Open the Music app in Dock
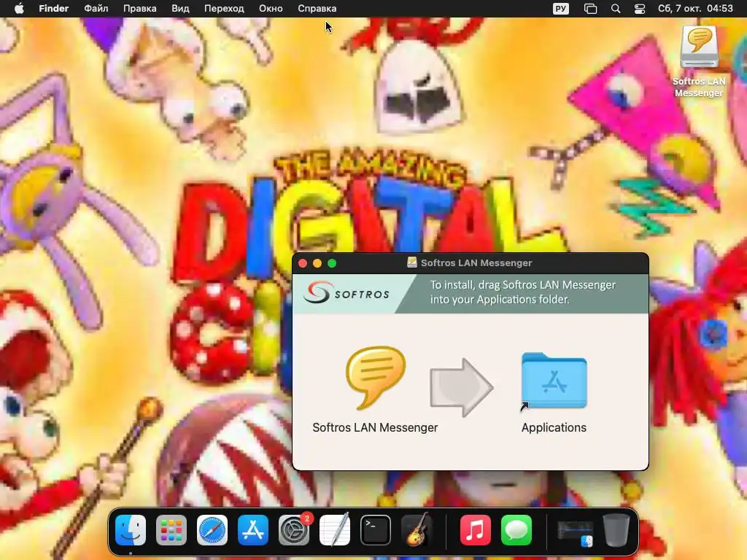The image size is (747, 560). click(475, 529)
